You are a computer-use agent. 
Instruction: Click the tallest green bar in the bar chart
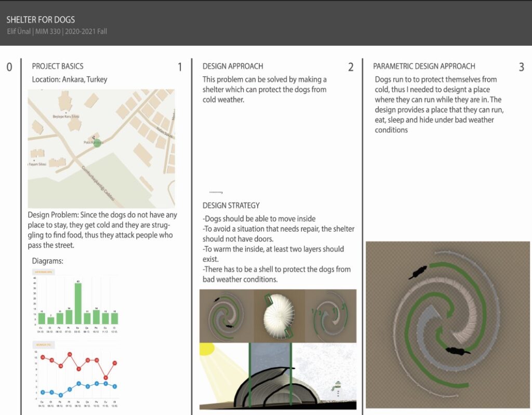coord(78,303)
